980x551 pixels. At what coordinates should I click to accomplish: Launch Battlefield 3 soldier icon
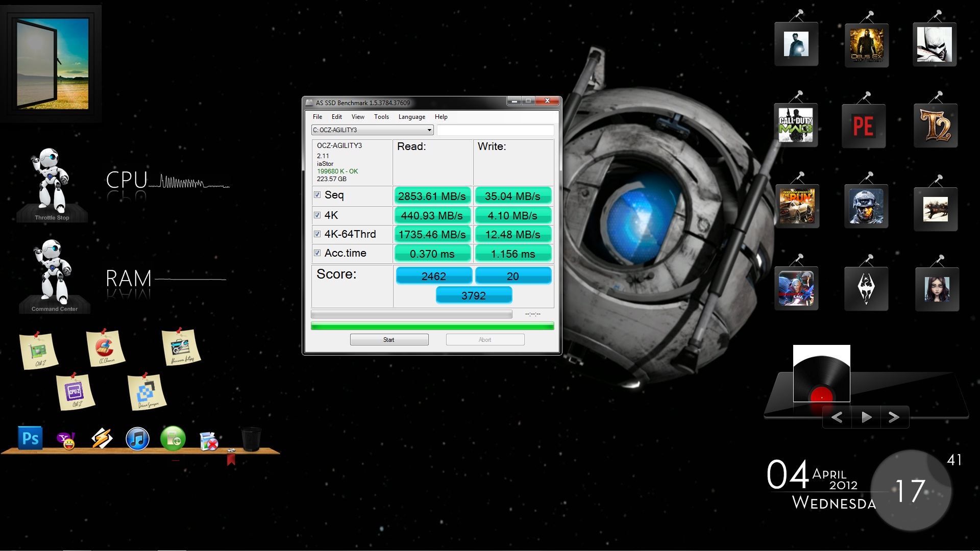[866, 206]
